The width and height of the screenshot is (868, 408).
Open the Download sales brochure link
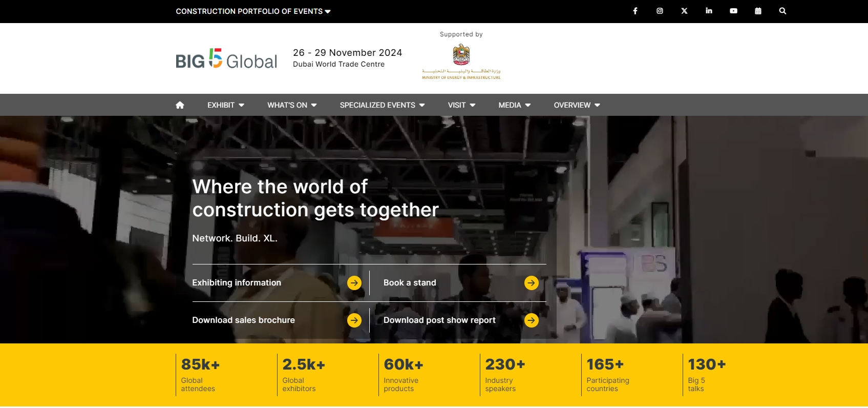243,320
